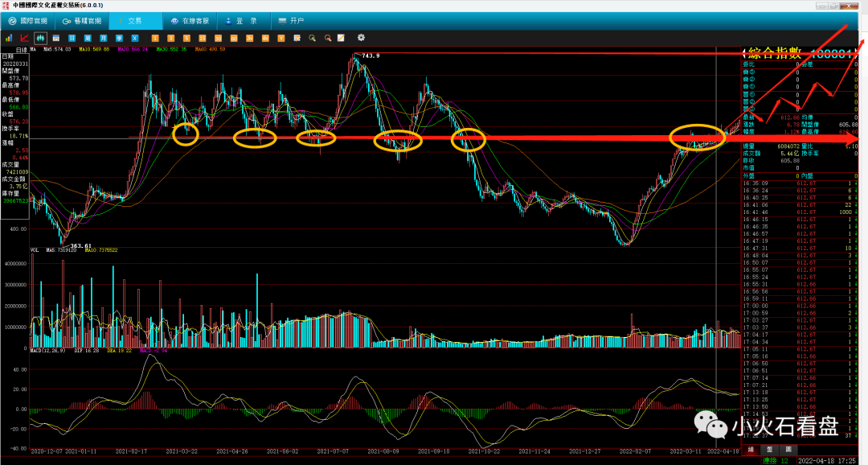The height and width of the screenshot is (465, 868).
Task: Select the 盤 tab below tick list
Action: (769, 450)
